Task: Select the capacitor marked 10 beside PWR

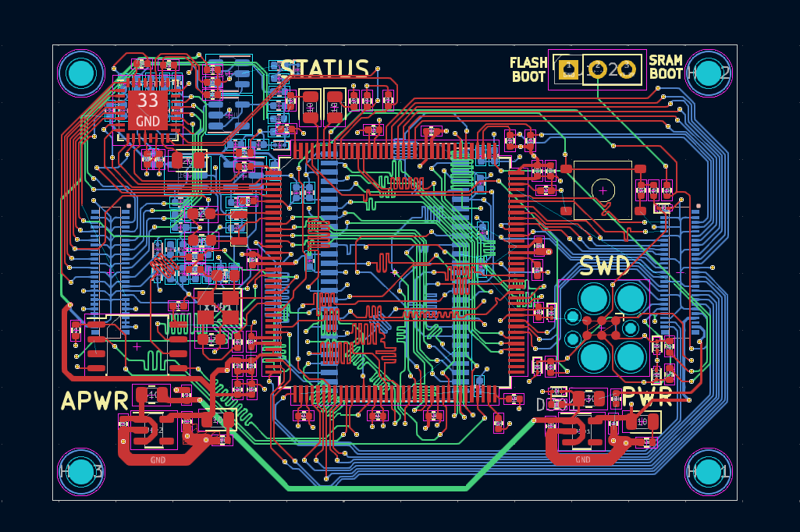Action: point(642,422)
